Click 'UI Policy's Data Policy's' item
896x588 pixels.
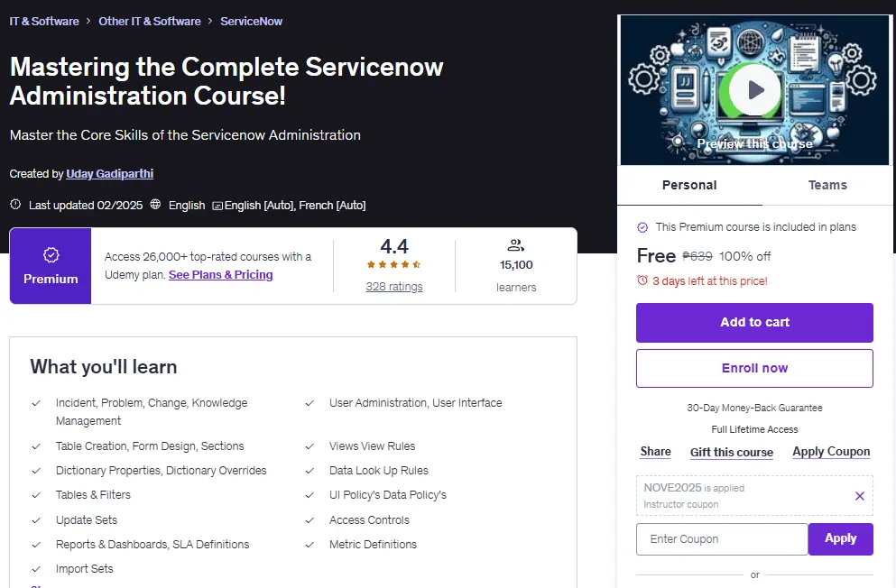pyautogui.click(x=387, y=495)
